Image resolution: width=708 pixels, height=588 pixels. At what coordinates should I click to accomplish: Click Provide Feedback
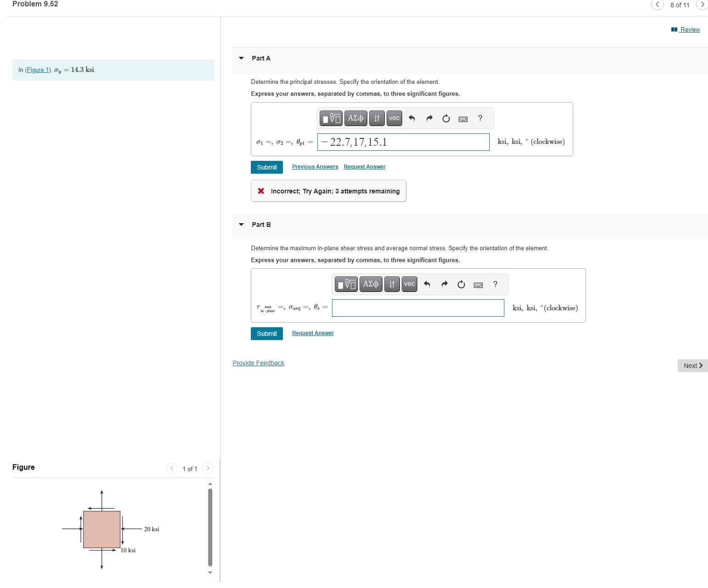(x=258, y=363)
